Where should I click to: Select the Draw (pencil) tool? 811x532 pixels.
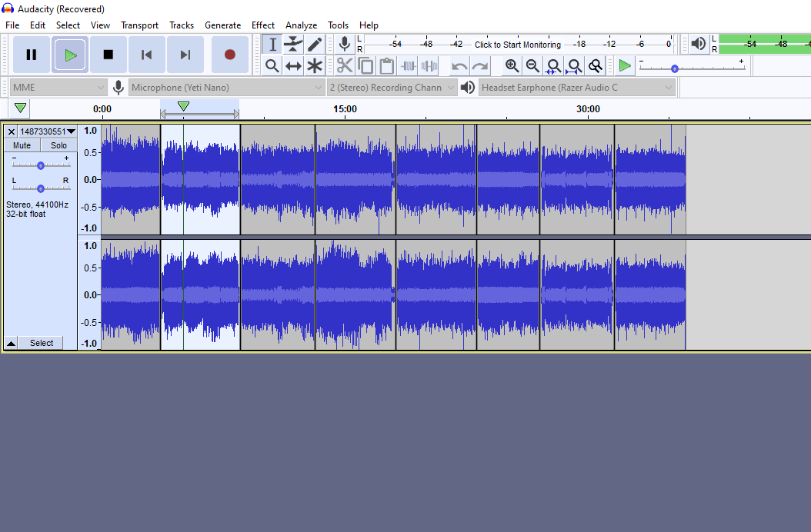(x=315, y=44)
